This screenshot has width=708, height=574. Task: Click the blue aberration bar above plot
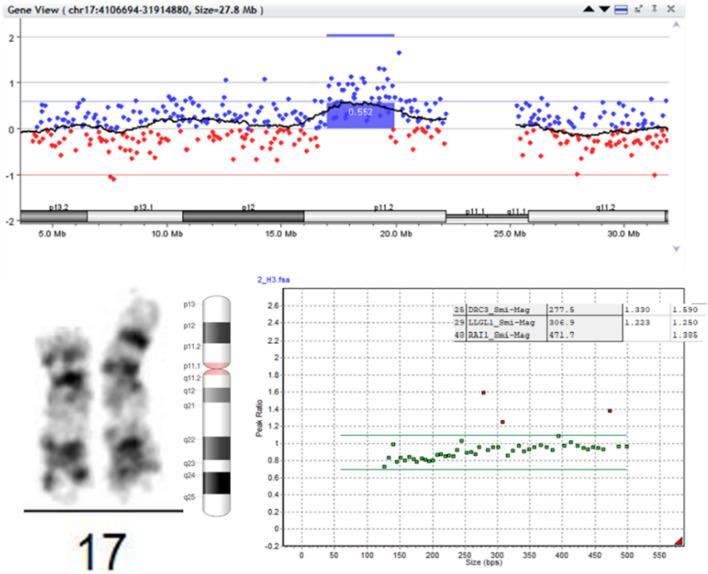[x=360, y=34]
